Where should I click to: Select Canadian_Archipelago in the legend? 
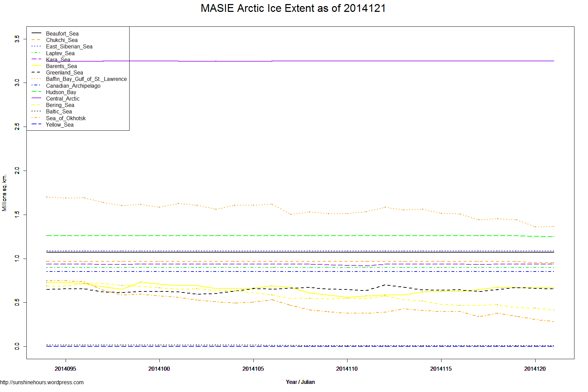point(73,86)
